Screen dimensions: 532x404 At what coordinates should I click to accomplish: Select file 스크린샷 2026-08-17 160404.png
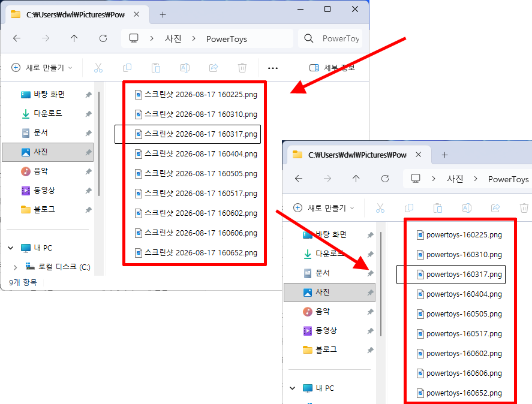click(196, 153)
